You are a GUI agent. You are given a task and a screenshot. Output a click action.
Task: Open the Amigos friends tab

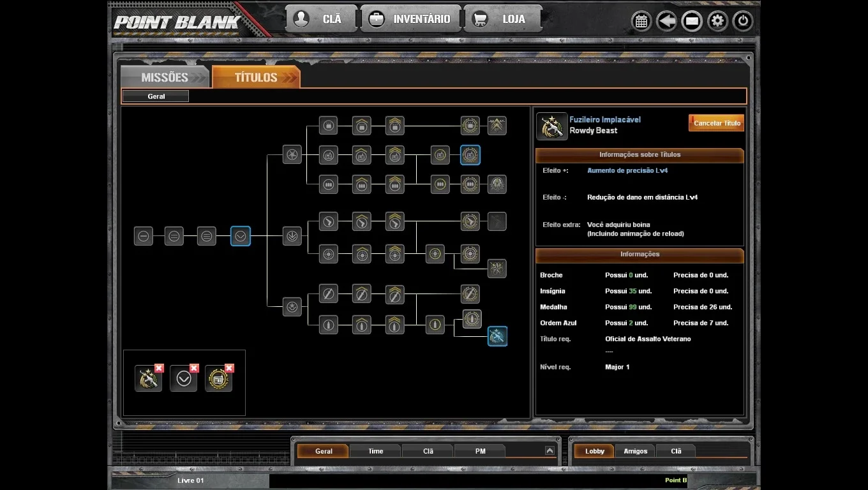636,451
